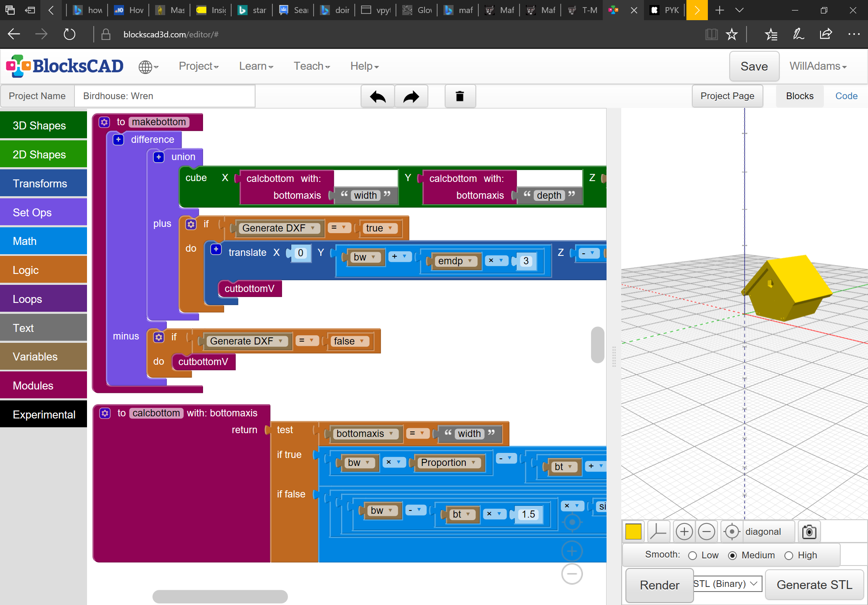
Task: Refresh the browser page
Action: tap(69, 34)
